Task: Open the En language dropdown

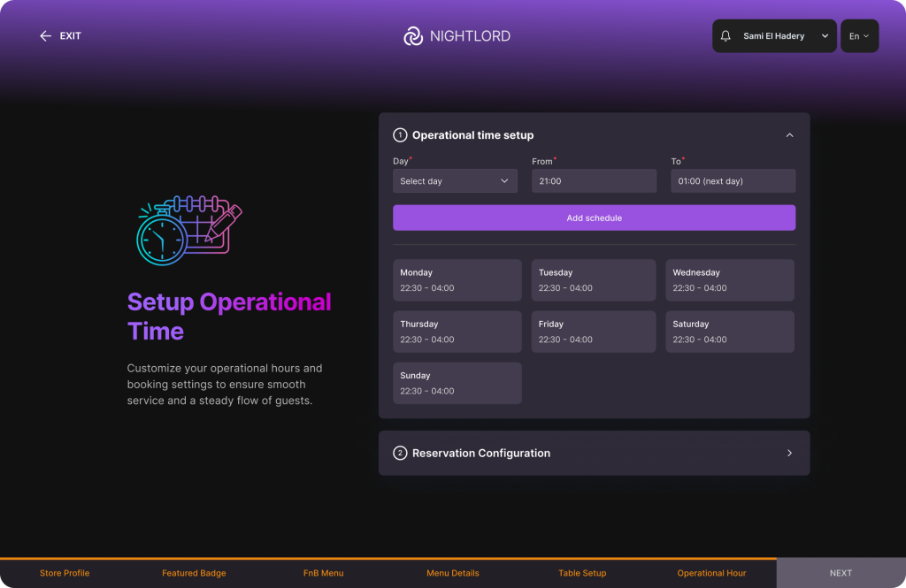Action: click(859, 36)
